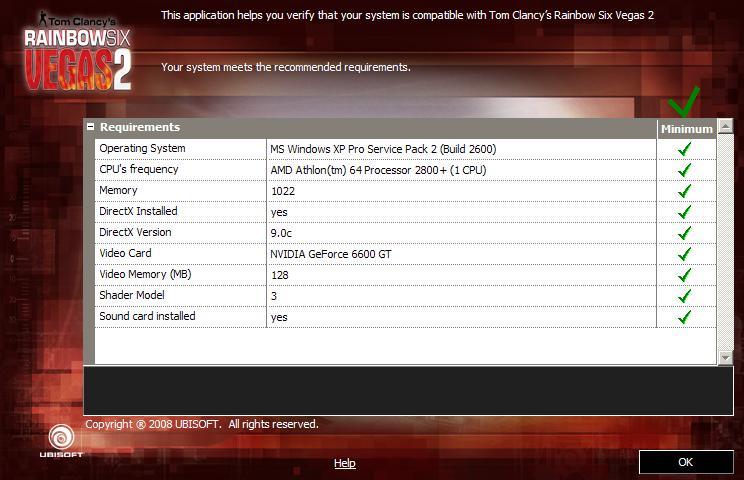The width and height of the screenshot is (744, 480).
Task: Click the Minimum column header
Action: pyautogui.click(x=687, y=129)
